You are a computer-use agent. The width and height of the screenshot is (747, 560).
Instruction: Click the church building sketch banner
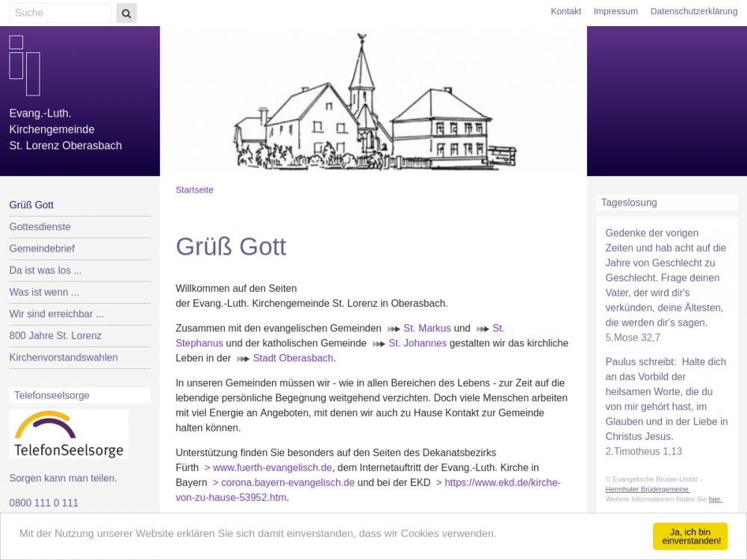(x=373, y=102)
